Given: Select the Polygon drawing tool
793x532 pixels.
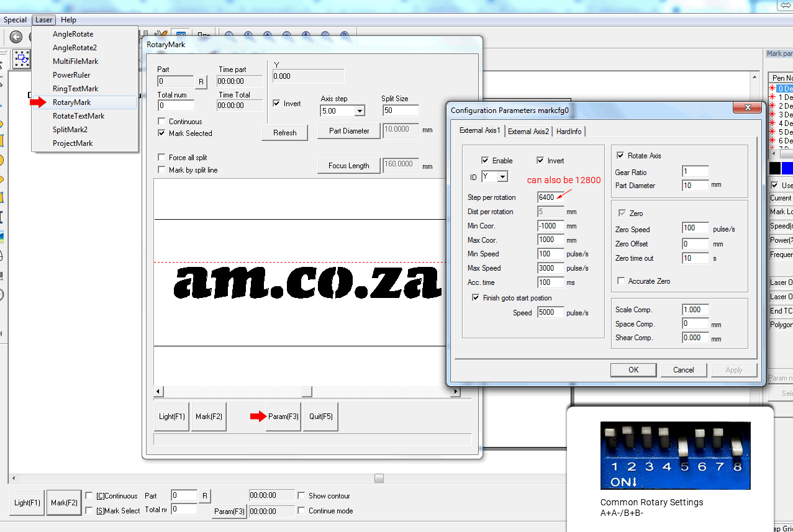Looking at the screenshot, I should click(4, 178).
